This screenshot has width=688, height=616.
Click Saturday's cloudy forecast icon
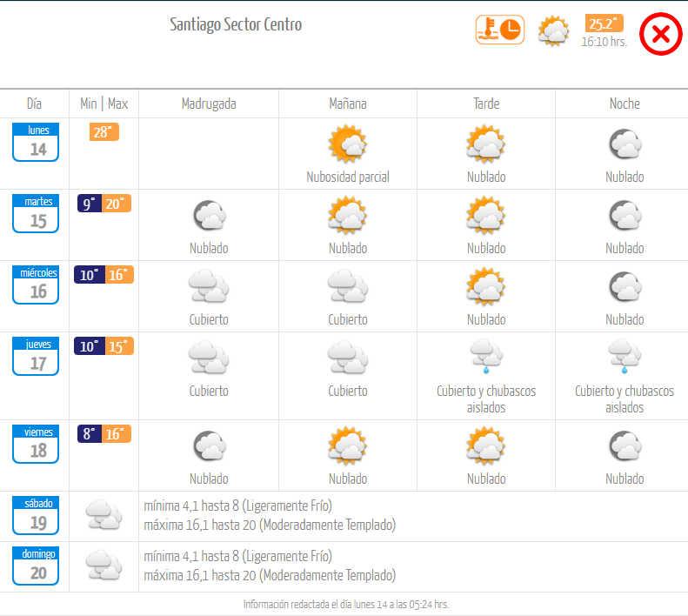tap(104, 514)
